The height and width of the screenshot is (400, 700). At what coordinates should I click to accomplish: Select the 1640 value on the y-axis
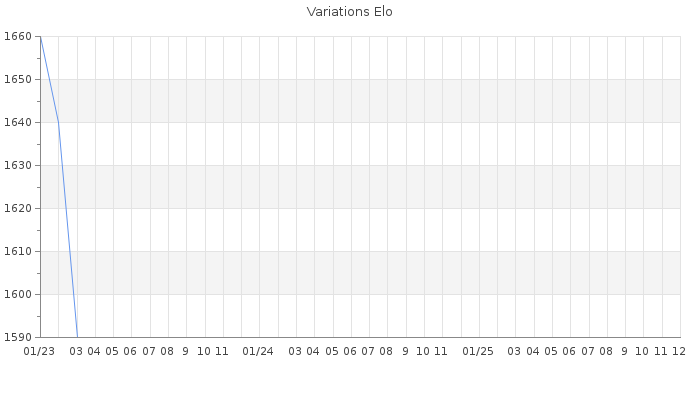pos(18,123)
